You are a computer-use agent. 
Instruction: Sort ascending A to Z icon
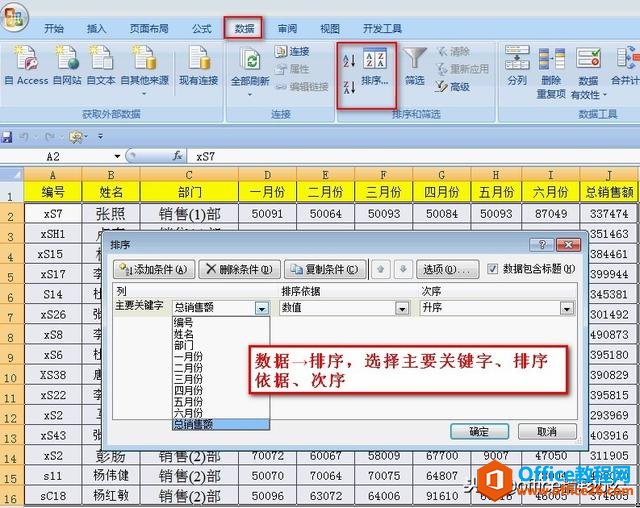click(x=349, y=61)
